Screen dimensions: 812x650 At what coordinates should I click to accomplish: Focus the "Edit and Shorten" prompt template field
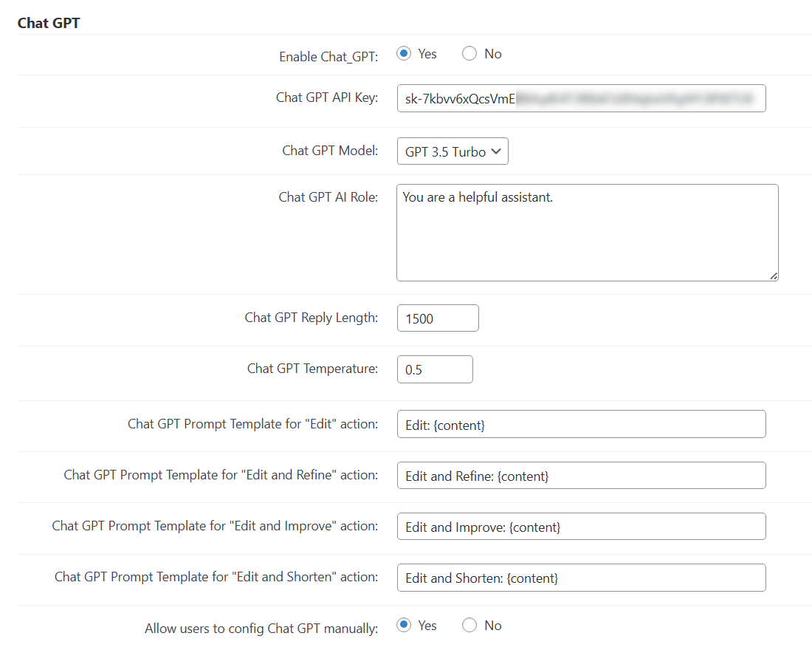coord(581,578)
